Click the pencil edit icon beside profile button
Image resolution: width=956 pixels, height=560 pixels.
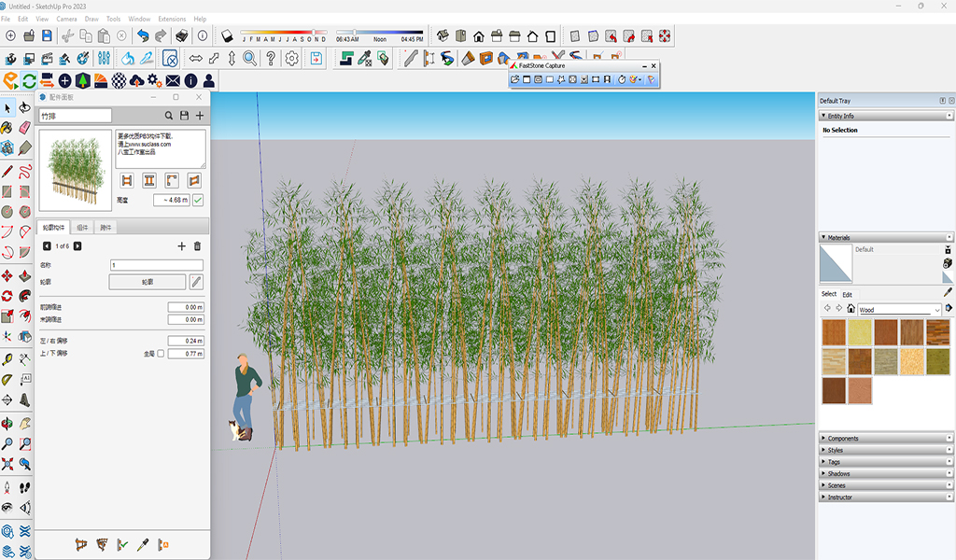(196, 282)
